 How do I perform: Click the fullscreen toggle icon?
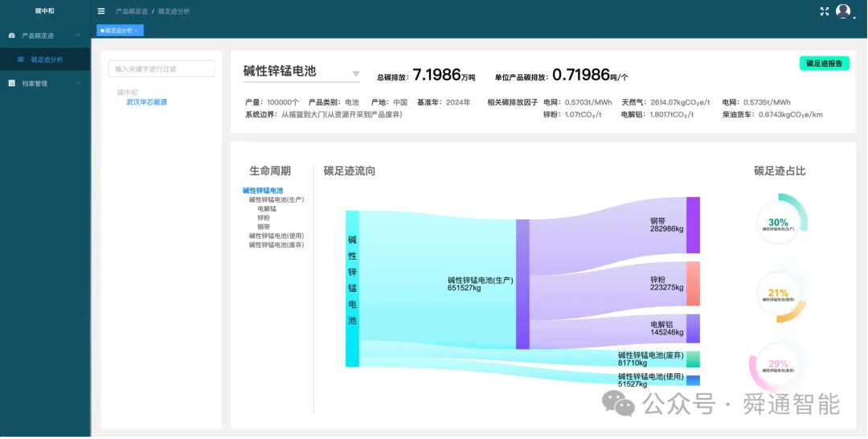[825, 11]
